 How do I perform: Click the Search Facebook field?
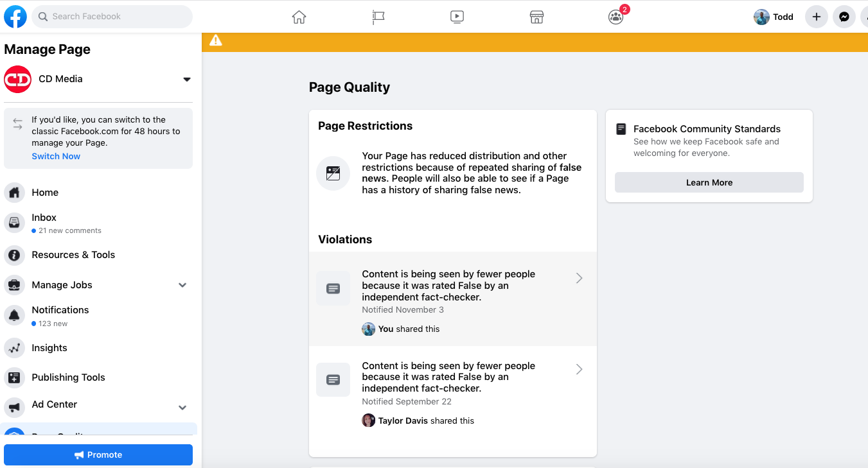tap(112, 17)
